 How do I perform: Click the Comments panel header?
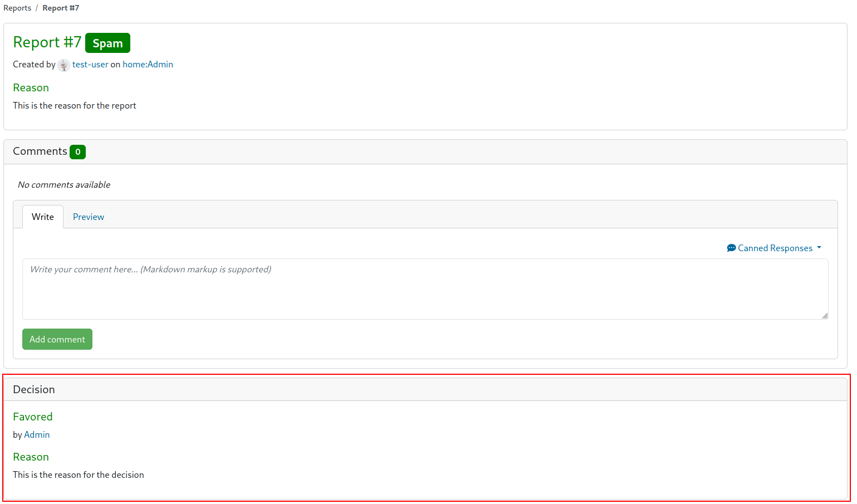tap(40, 151)
